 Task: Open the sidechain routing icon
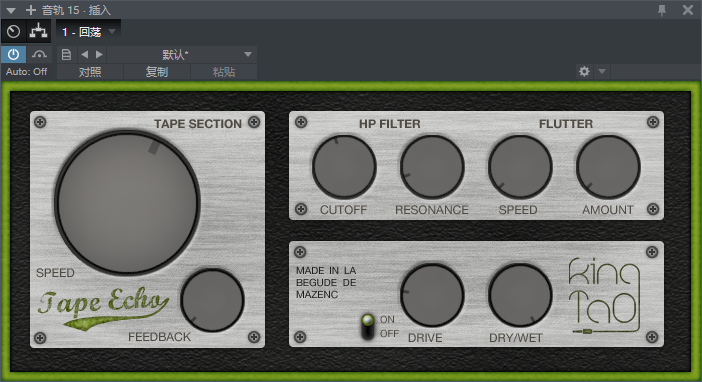[39, 31]
